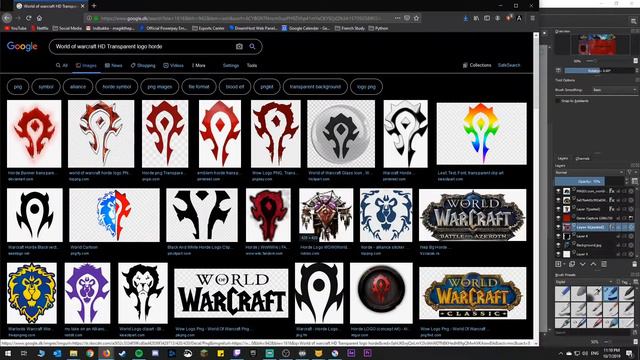This screenshot has height=360, width=640.
Task: Open brush preset tag dropdown
Action: click(584, 282)
